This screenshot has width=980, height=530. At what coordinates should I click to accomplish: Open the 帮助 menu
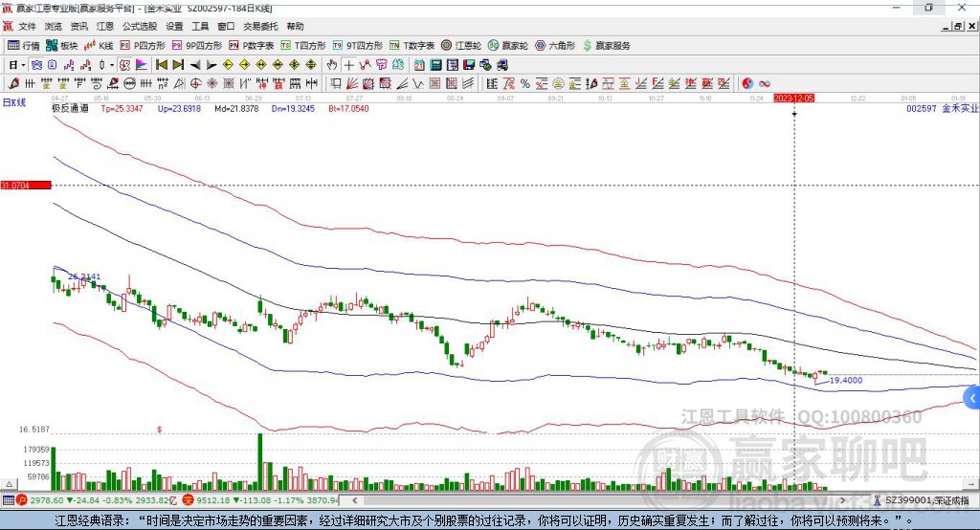[295, 26]
